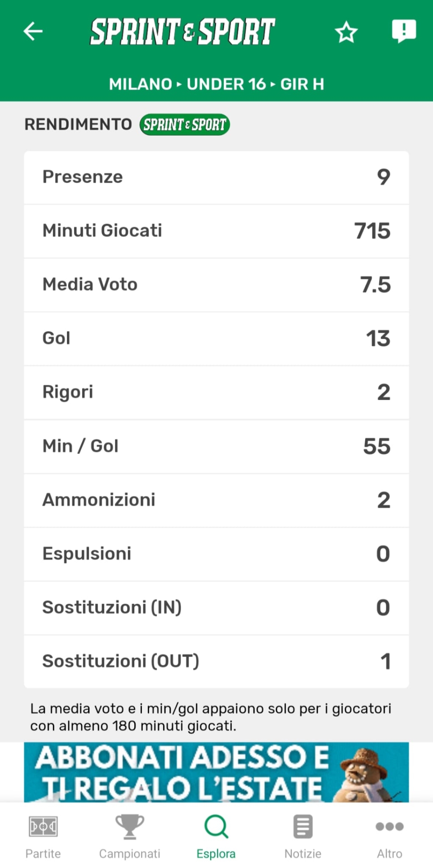The height and width of the screenshot is (868, 433).
Task: Click the green Sprint & Sport badge
Action: click(x=184, y=124)
